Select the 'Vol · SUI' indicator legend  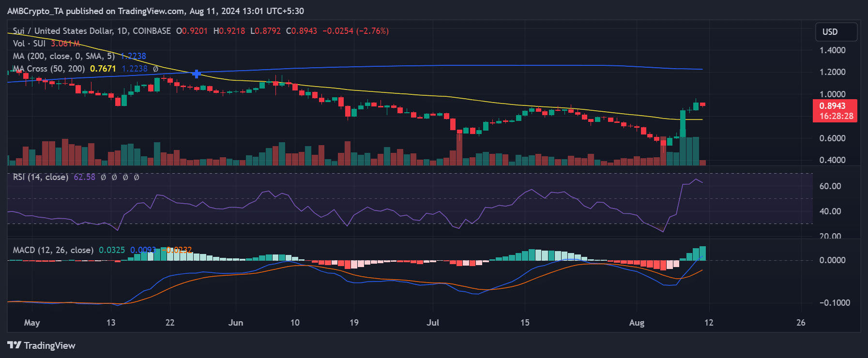click(x=29, y=44)
